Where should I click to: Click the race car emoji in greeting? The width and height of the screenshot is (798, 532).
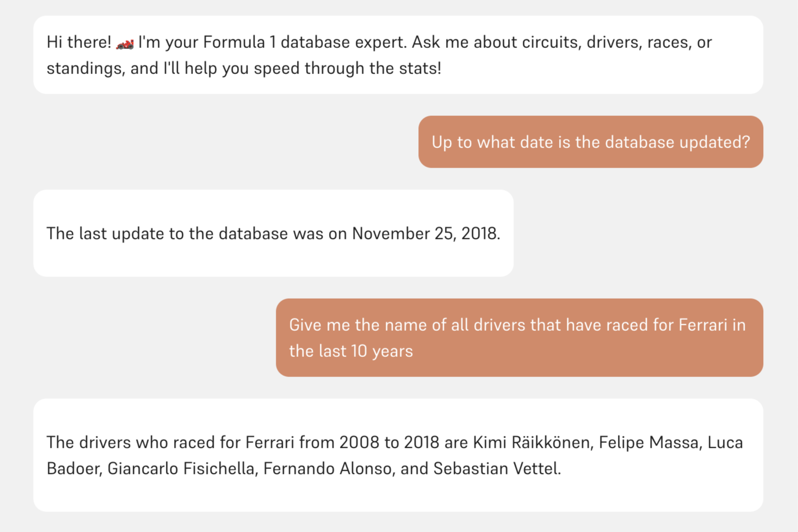tap(125, 44)
